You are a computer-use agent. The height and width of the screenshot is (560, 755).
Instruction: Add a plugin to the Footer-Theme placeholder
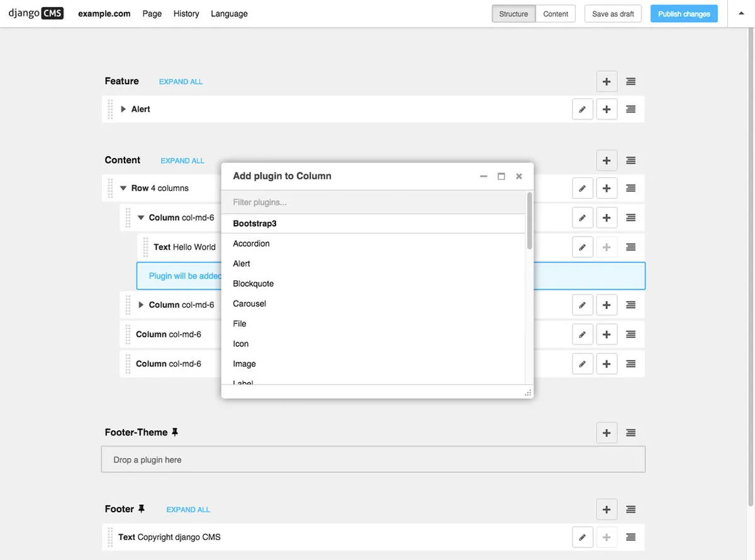point(607,433)
